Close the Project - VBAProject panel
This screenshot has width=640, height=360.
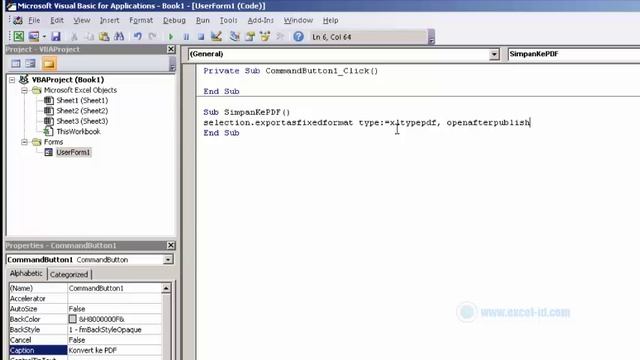171,49
